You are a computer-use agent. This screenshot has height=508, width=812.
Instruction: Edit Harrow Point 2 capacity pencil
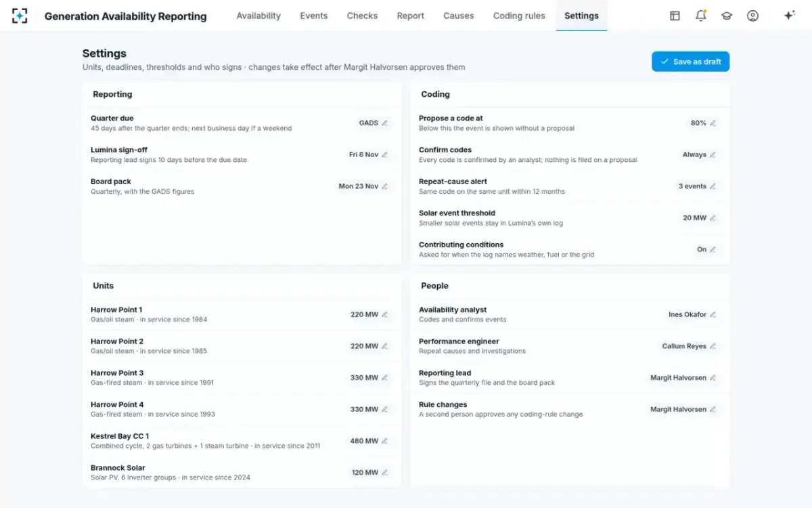point(384,346)
